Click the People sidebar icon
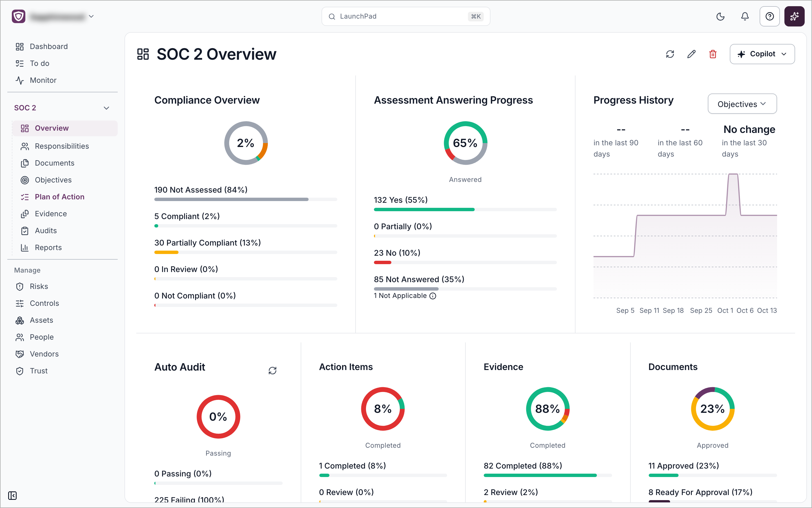812x508 pixels. [19, 337]
